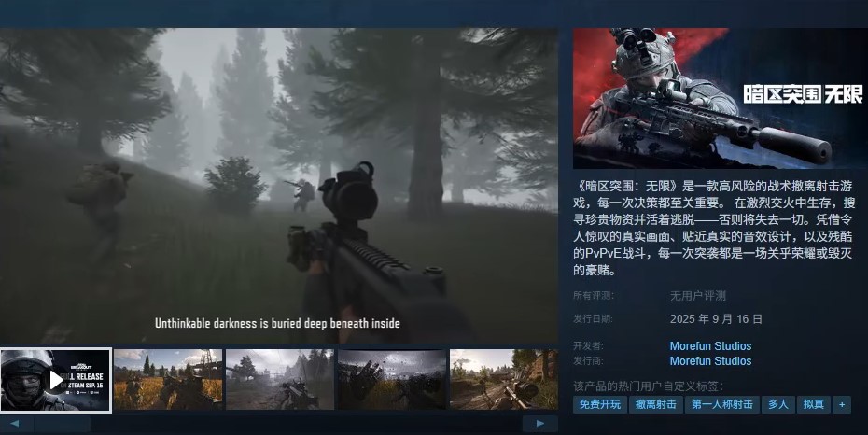The height and width of the screenshot is (435, 868).
Task: Play the trailer thumbnail with play icon
Action: (56, 380)
